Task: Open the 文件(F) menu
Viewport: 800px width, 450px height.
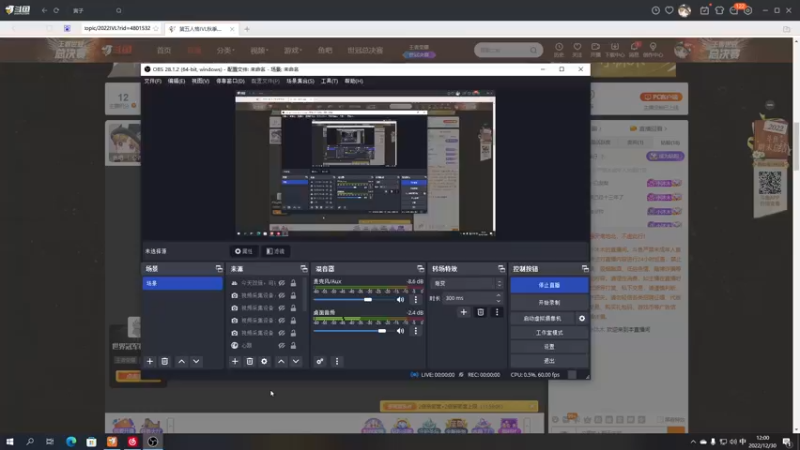Action: coord(153,81)
